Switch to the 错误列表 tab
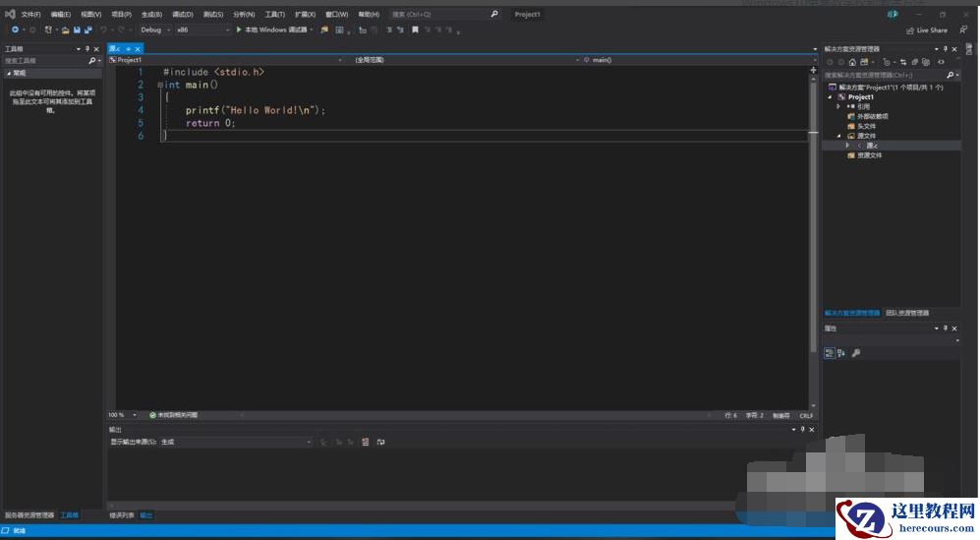980x540 pixels. tap(121, 515)
